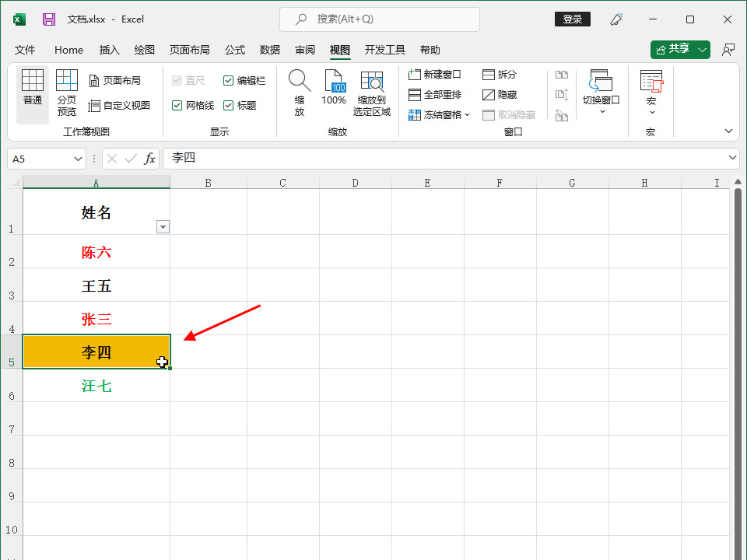Open the Name Box dropdown arrow

point(78,159)
